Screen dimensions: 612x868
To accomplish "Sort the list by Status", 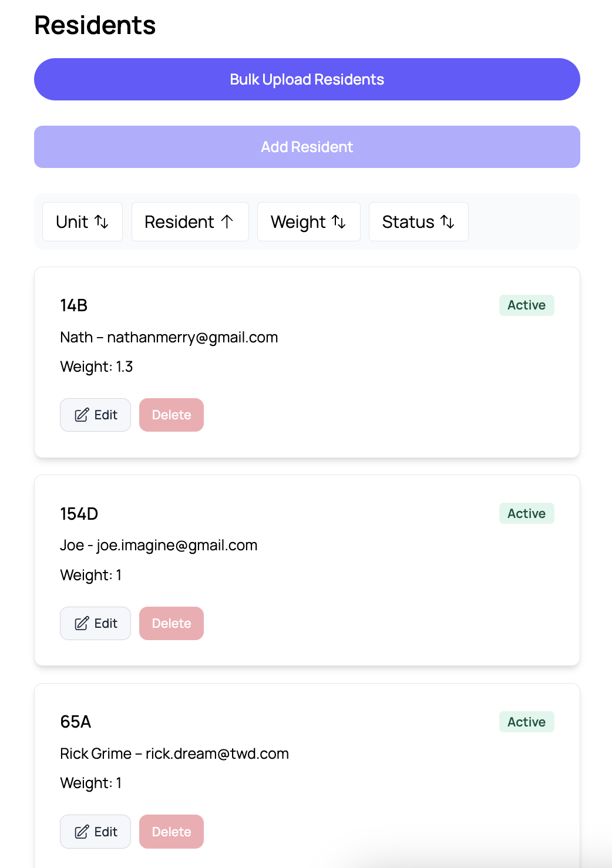I will click(419, 222).
